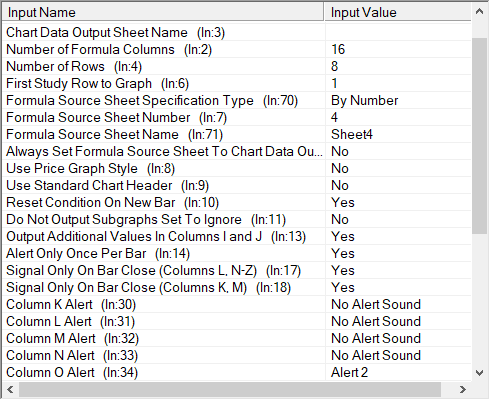490x400 pixels.
Task: Toggle Use Price Graph Style value No
Action: [398, 169]
